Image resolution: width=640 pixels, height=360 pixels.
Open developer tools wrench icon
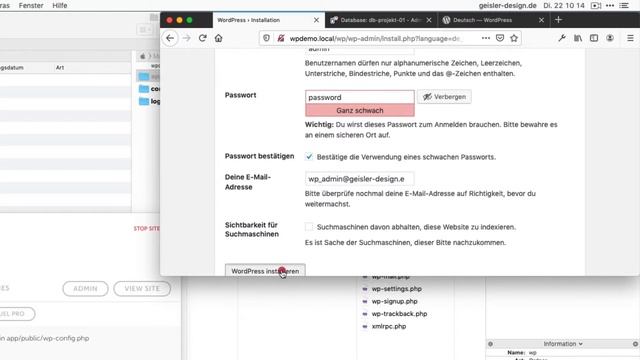pos(562,38)
